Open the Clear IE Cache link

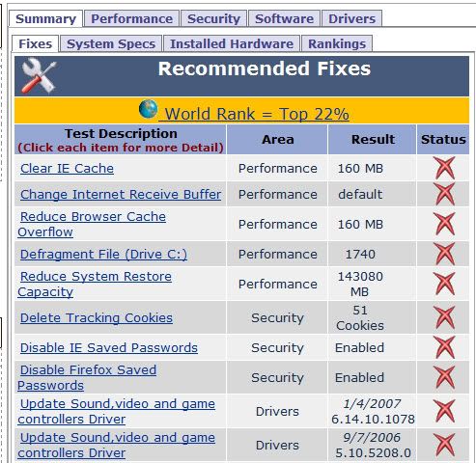[67, 168]
